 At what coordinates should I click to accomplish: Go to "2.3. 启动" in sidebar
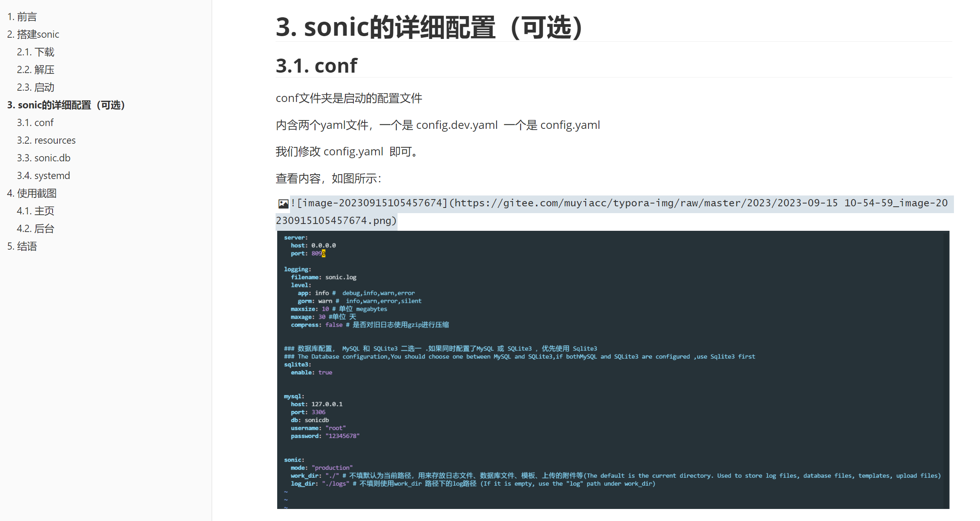[35, 87]
